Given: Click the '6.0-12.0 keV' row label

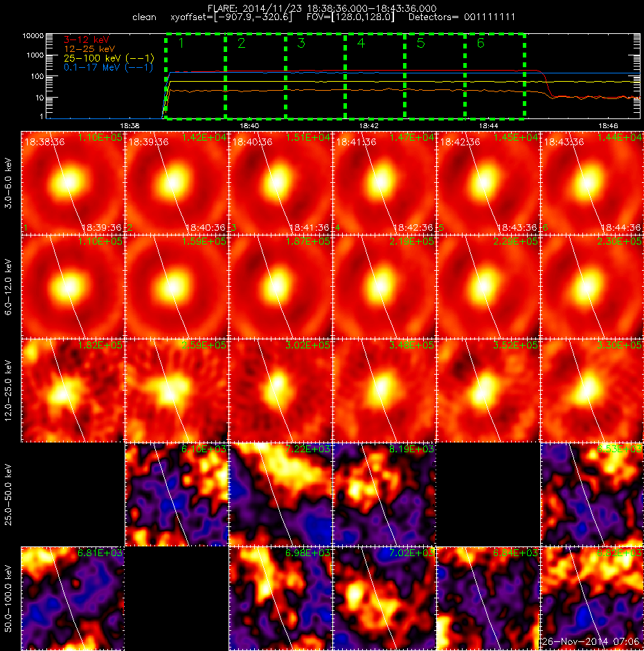Looking at the screenshot, I should click(9, 287).
